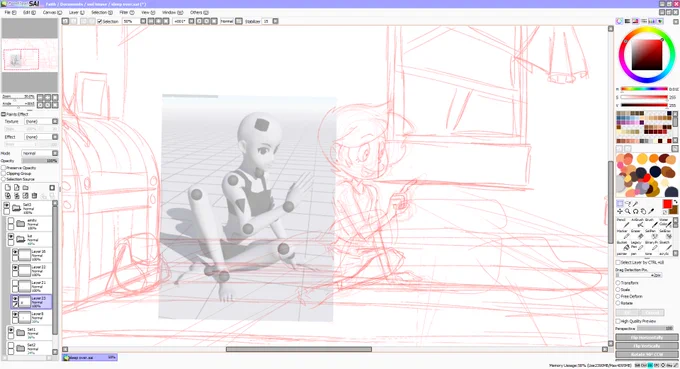This screenshot has height=369, width=680.
Task: Open the Stabilizer value dropdown
Action: 275,21
